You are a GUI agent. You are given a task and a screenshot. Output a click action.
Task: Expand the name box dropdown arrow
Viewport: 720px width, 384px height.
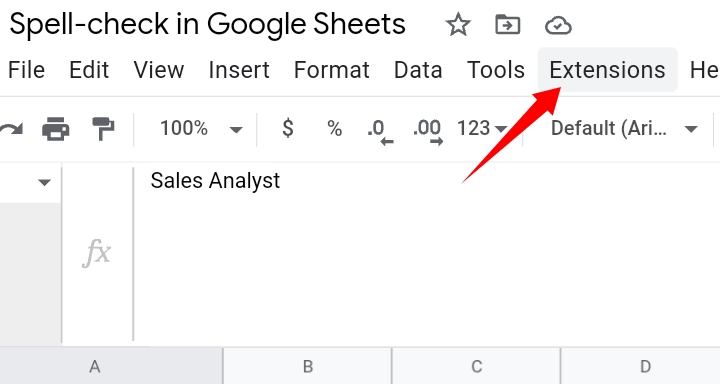[44, 183]
